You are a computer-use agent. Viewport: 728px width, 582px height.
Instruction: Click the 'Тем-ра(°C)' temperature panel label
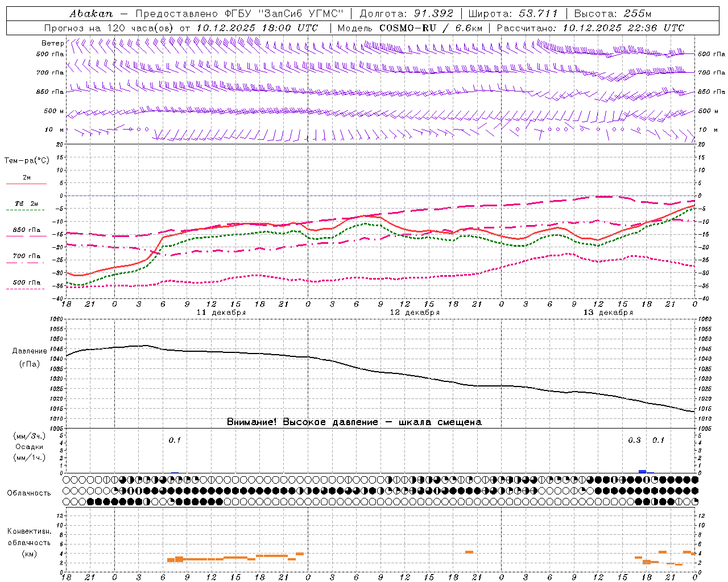27,161
